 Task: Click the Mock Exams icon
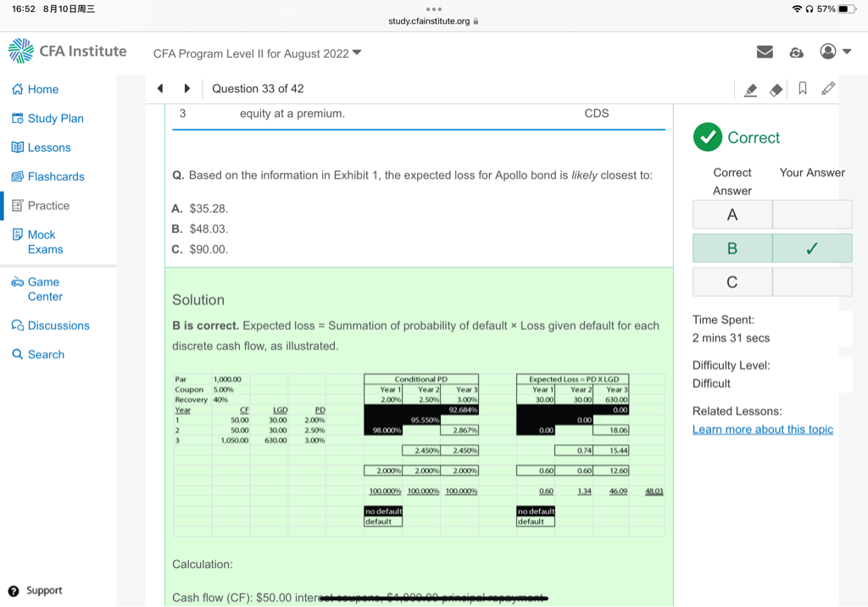point(18,234)
